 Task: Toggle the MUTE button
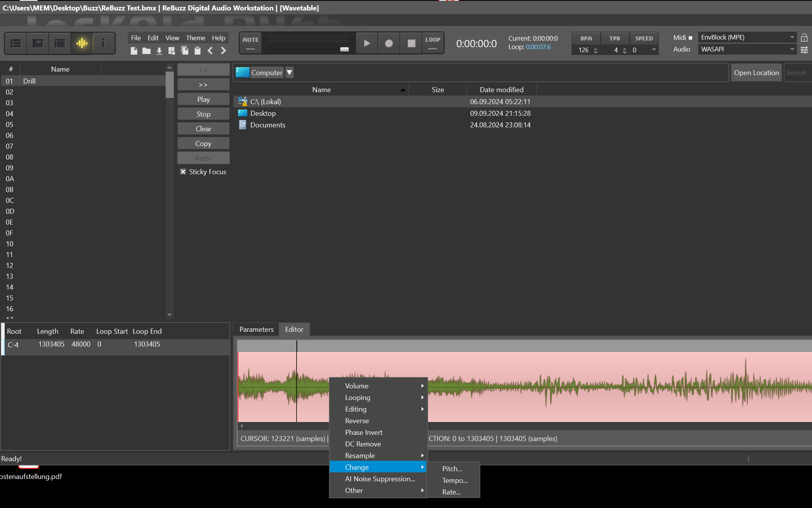click(250, 43)
